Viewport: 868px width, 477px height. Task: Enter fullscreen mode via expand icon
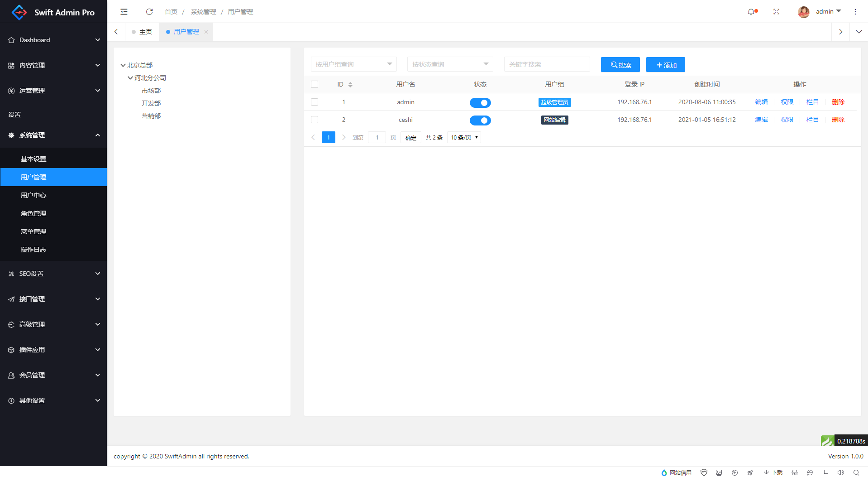(x=776, y=12)
